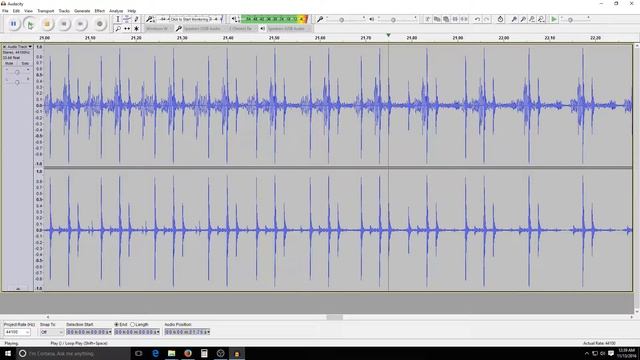Skip to Start of the track
The image size is (640, 360).
click(64, 24)
